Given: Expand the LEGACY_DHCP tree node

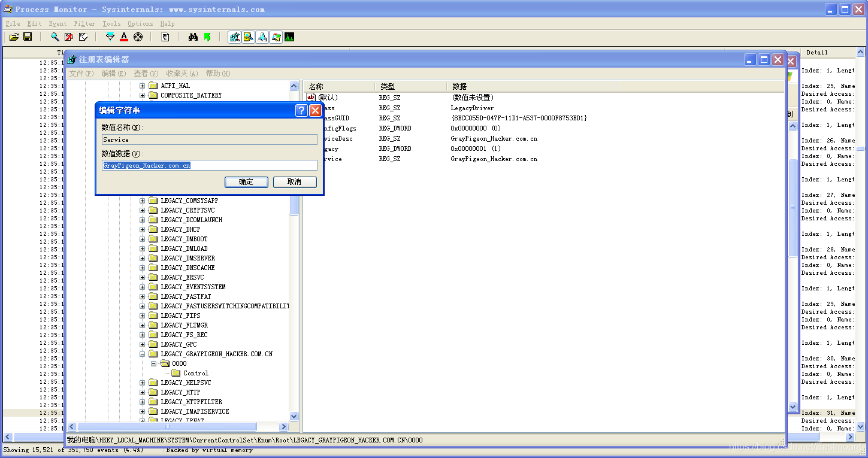Looking at the screenshot, I should click(x=143, y=229).
